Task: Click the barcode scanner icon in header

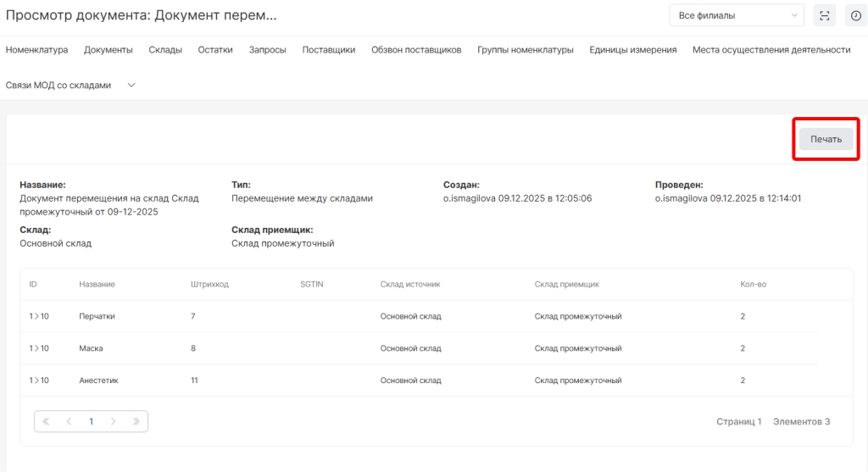Action: click(x=824, y=16)
